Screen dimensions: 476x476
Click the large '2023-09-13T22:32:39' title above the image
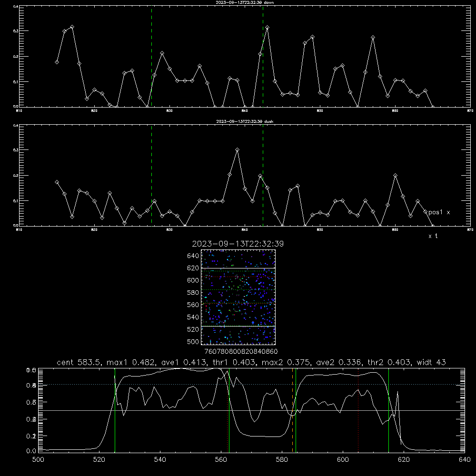(x=238, y=244)
